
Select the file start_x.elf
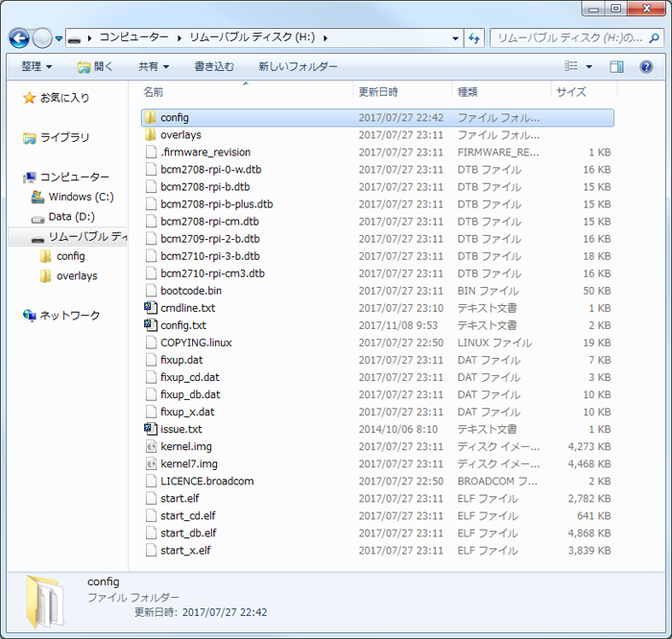tap(185, 550)
